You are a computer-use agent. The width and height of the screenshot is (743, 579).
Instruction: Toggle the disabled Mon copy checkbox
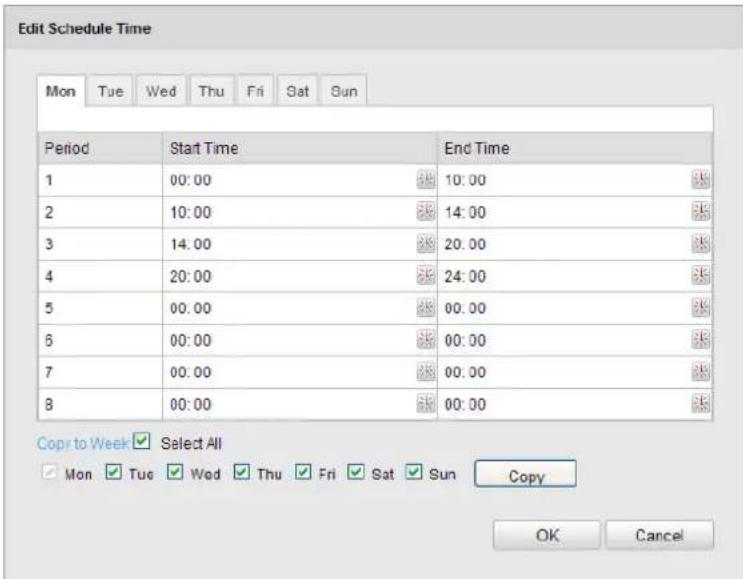coord(49,472)
